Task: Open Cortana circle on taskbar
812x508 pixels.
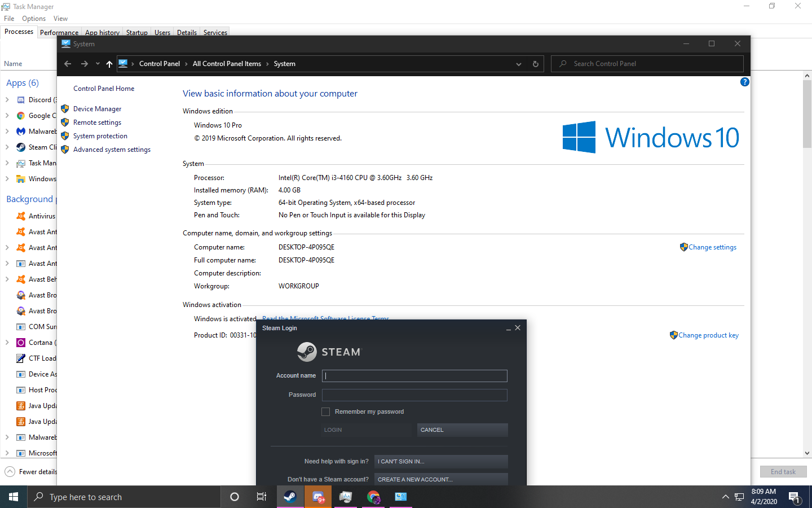Action: (x=235, y=497)
